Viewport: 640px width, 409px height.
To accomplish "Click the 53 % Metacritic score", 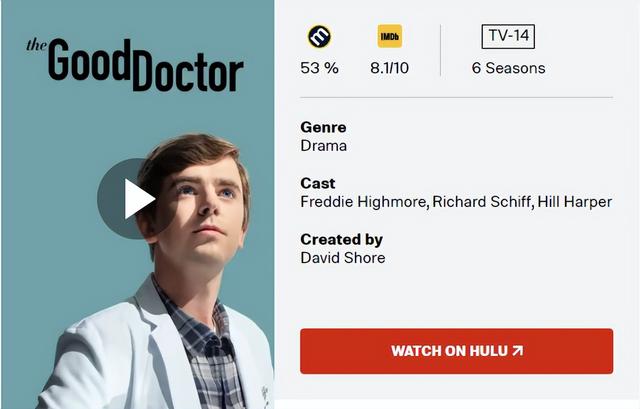I will click(319, 68).
